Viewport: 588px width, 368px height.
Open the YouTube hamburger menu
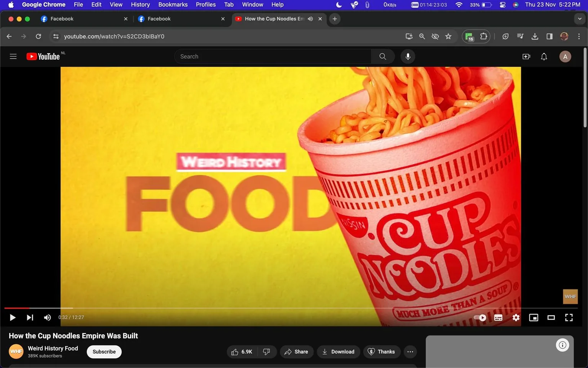coord(13,56)
